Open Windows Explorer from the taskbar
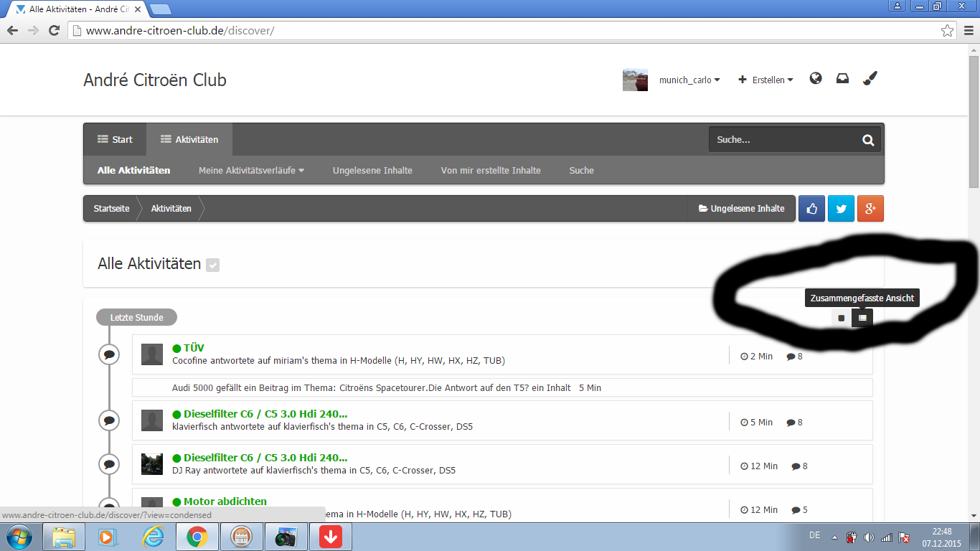 click(64, 537)
